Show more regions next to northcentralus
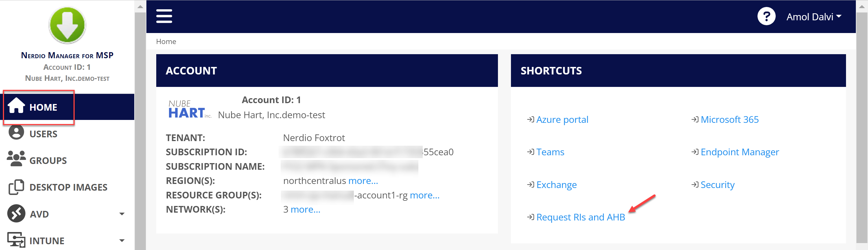 click(363, 181)
